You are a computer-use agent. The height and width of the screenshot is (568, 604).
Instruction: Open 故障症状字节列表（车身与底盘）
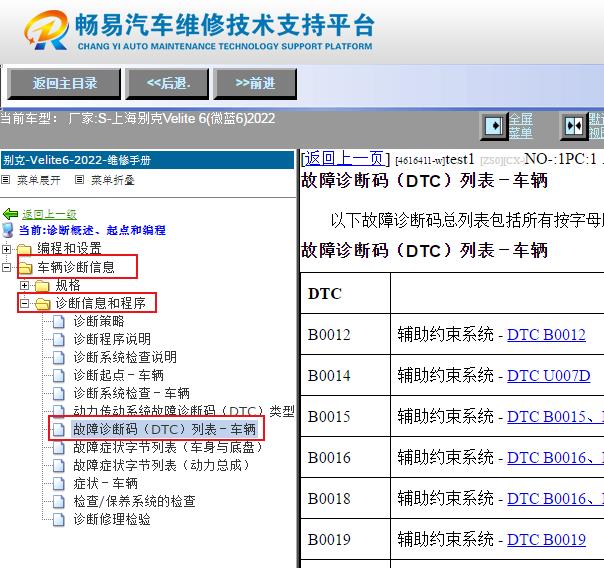[x=169, y=447]
